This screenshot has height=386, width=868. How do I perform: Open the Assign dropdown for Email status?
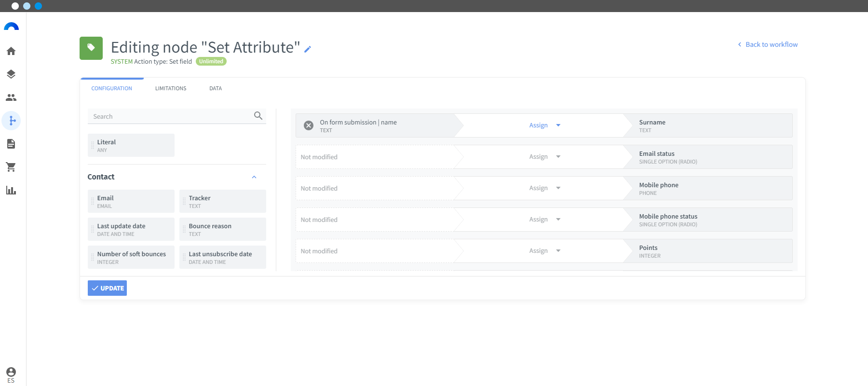coord(545,157)
